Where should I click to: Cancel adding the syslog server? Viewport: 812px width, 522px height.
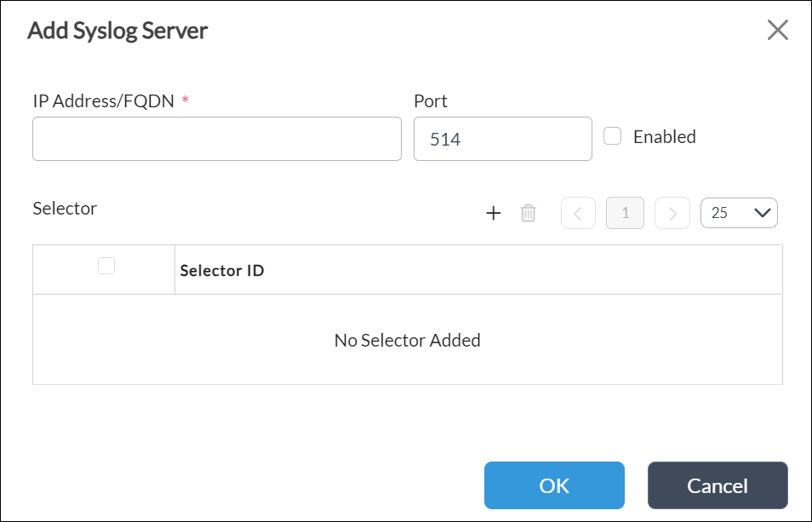click(x=718, y=485)
